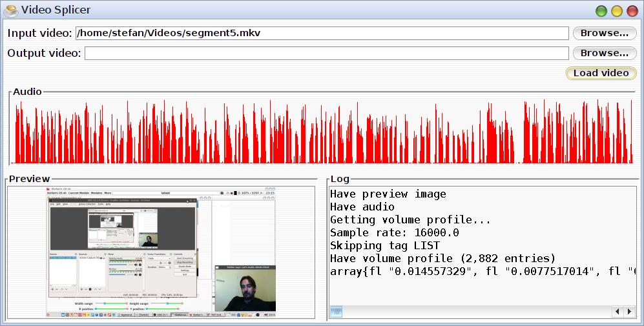The width and height of the screenshot is (644, 326).
Task: Click the log's horizontal scrollbar thumb
Action: [337, 312]
